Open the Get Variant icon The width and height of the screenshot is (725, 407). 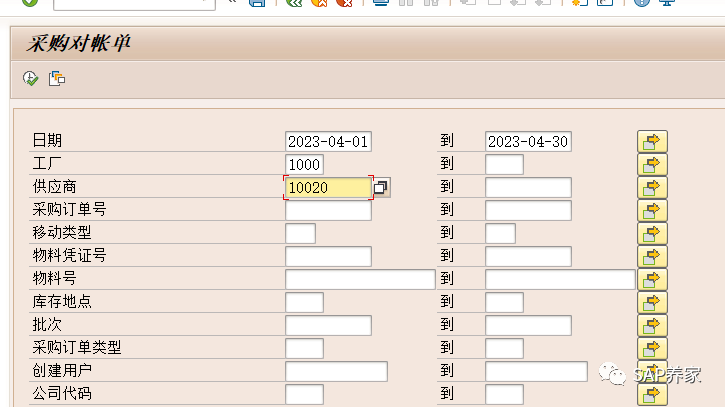click(57, 79)
